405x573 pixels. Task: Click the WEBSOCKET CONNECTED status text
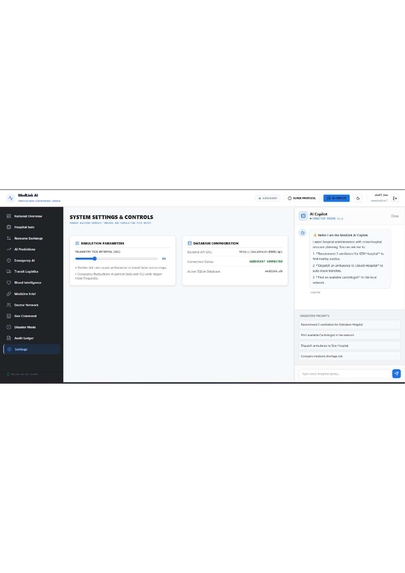[x=266, y=262]
